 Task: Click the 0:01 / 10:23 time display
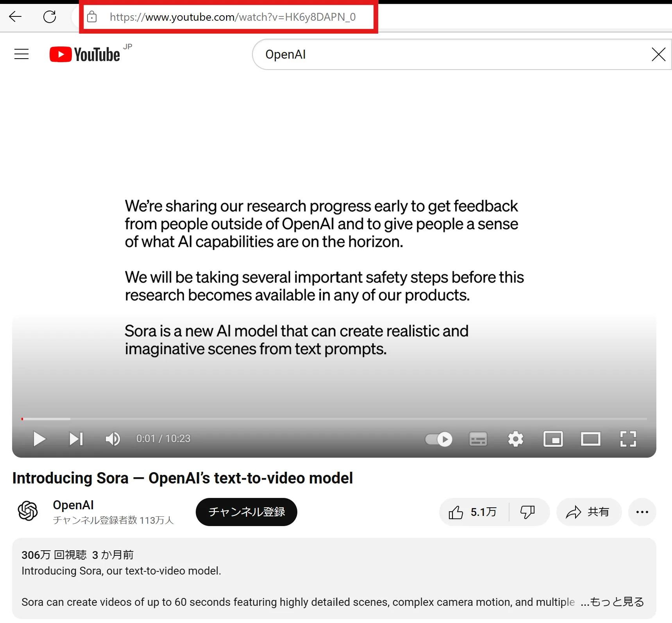163,439
